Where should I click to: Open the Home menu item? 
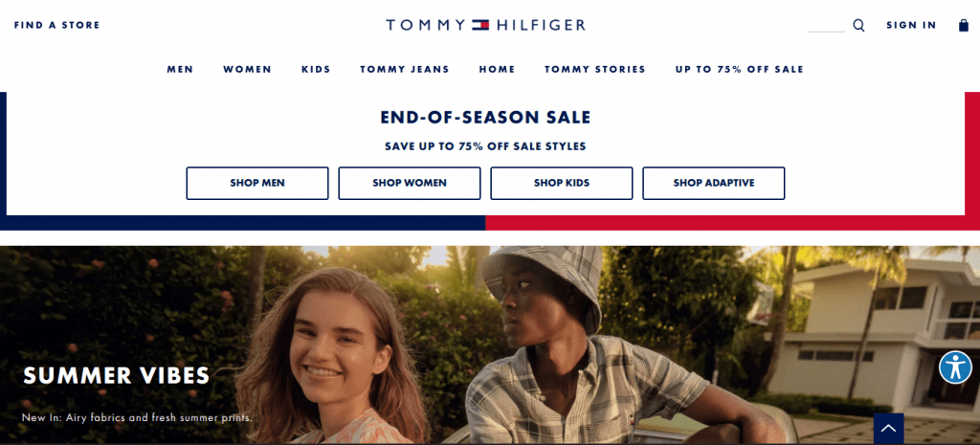498,69
